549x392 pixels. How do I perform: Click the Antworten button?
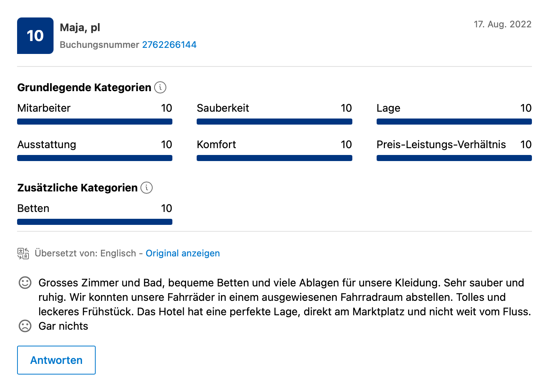pyautogui.click(x=56, y=360)
